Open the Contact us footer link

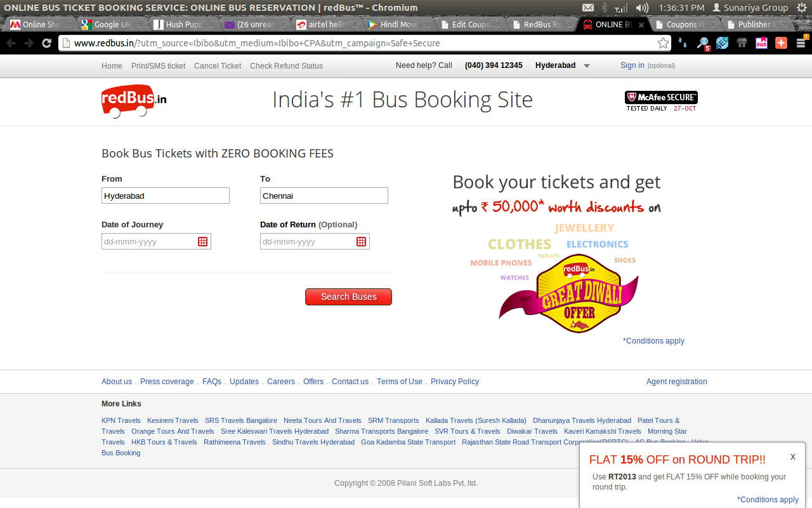click(x=350, y=382)
